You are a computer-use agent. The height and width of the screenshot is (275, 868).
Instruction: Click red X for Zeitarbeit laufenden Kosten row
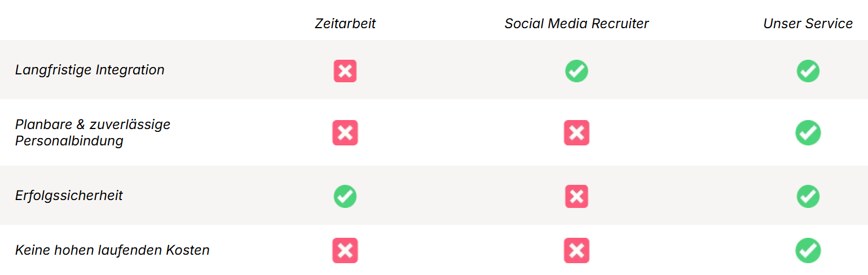[x=345, y=251]
